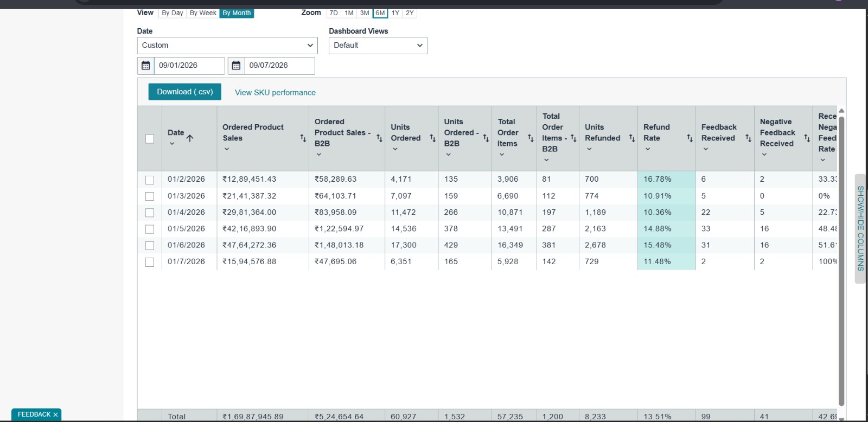Check the row for 01/6/2026
868x422 pixels.
click(150, 246)
